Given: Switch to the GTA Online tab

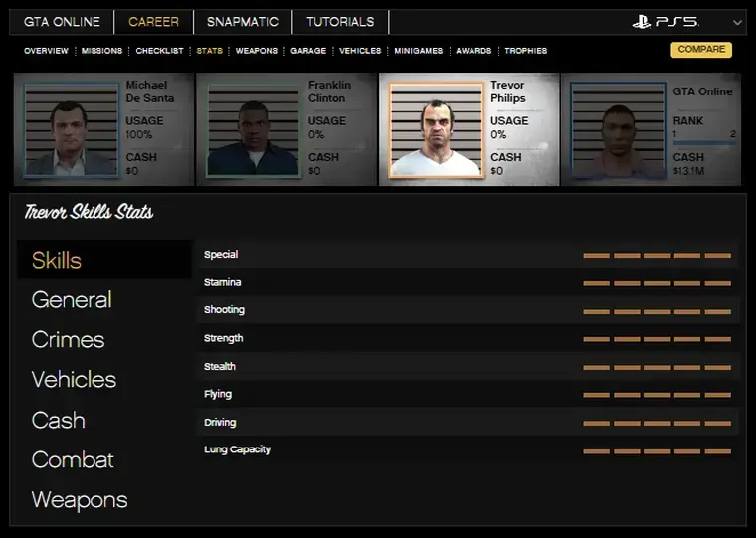Looking at the screenshot, I should 64,22.
